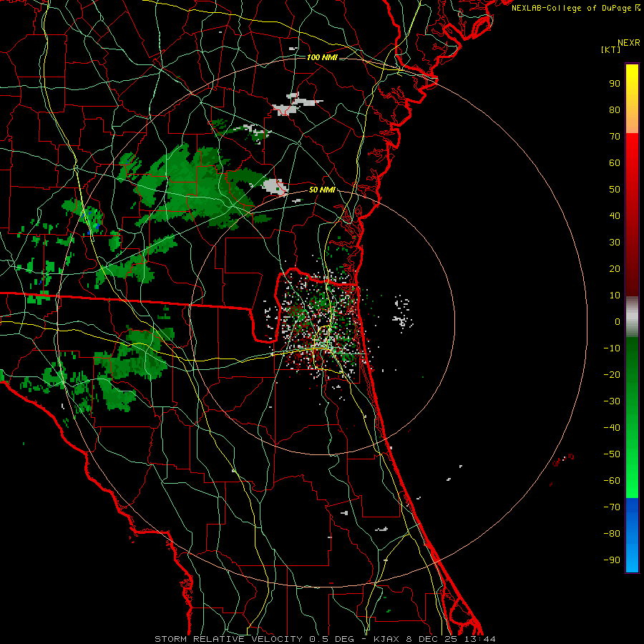Click the 20 value on color scale
The height and width of the screenshot is (644, 644).
(x=615, y=268)
